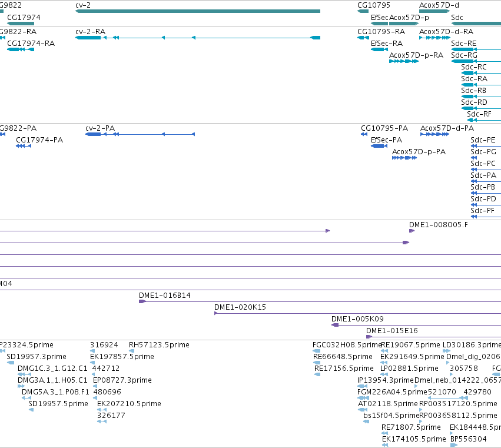Click the CG17974-RA transcript label
This screenshot has width=501, height=448.
click(x=31, y=44)
